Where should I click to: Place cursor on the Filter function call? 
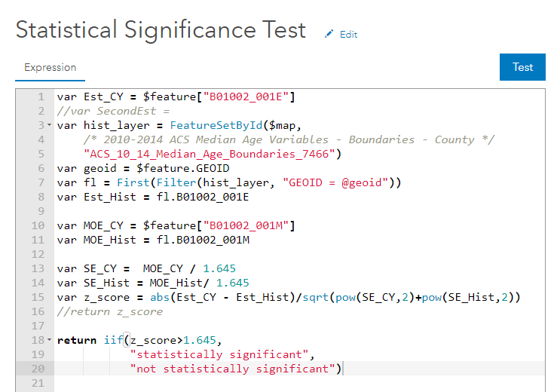pos(176,182)
